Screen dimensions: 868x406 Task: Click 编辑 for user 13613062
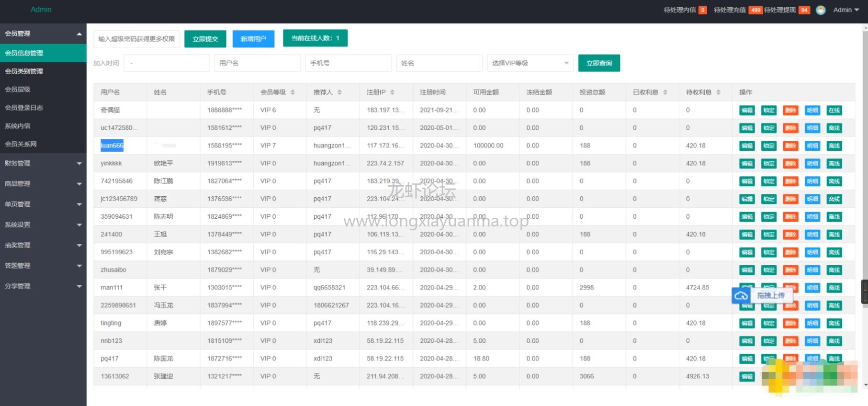(747, 377)
